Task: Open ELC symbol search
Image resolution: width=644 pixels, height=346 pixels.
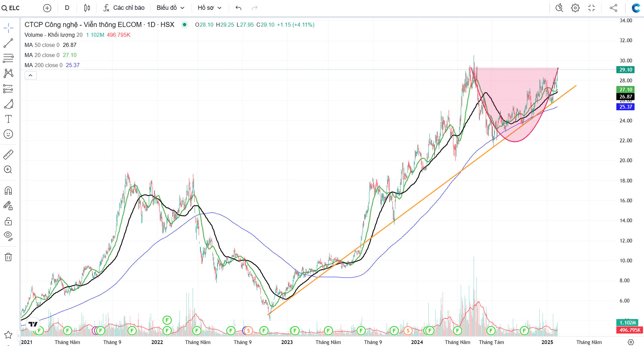Action: point(10,8)
